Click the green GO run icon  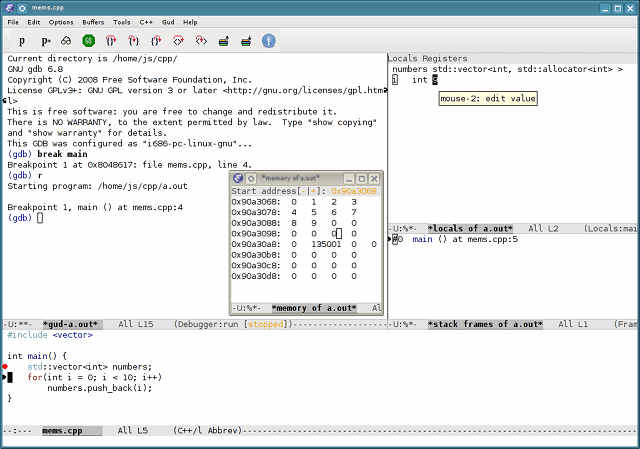89,41
